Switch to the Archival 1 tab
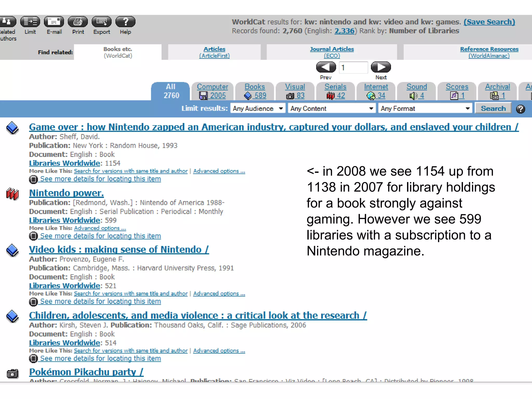The width and height of the screenshot is (532, 399). 497,91
